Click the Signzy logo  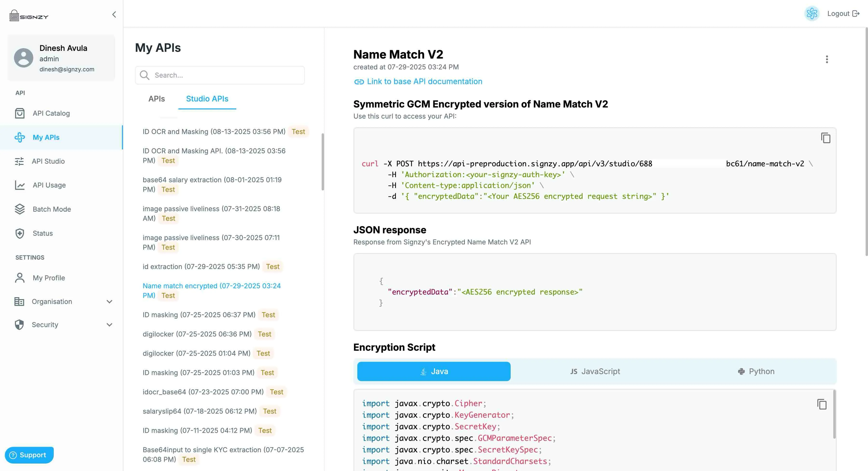29,15
